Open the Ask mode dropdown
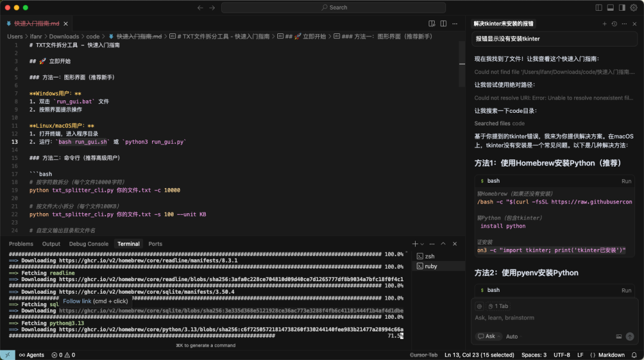 pos(489,336)
